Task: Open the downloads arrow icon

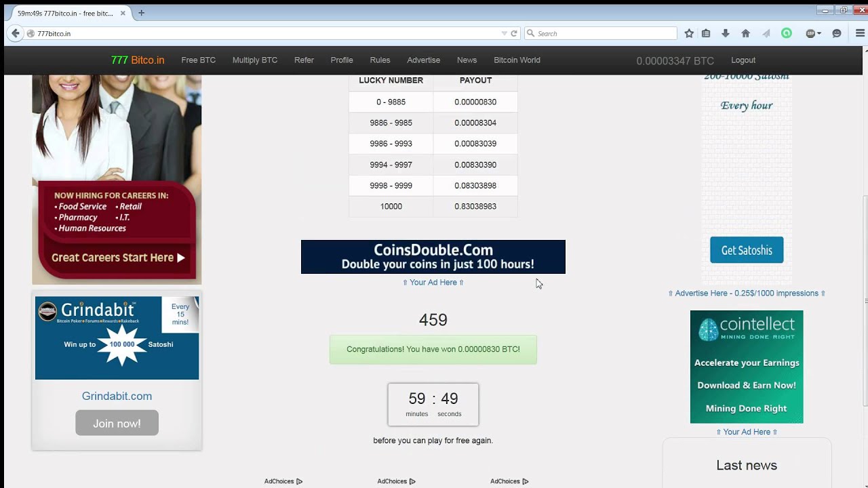Action: 725,33
